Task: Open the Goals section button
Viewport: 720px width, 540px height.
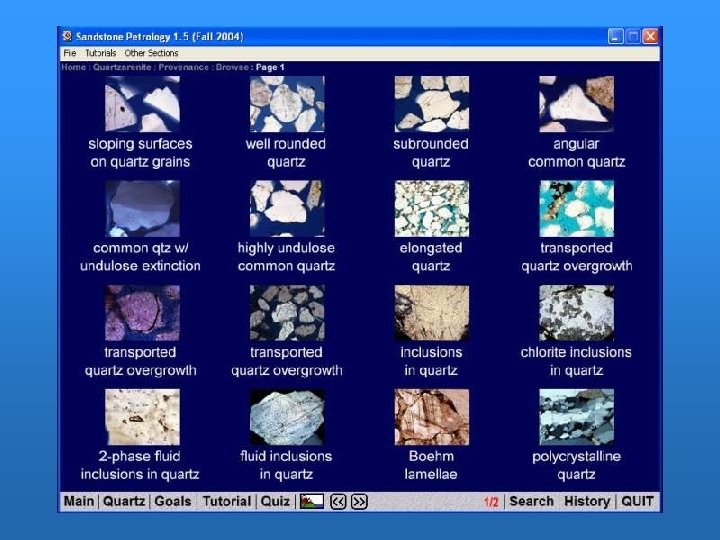Action: pos(173,501)
